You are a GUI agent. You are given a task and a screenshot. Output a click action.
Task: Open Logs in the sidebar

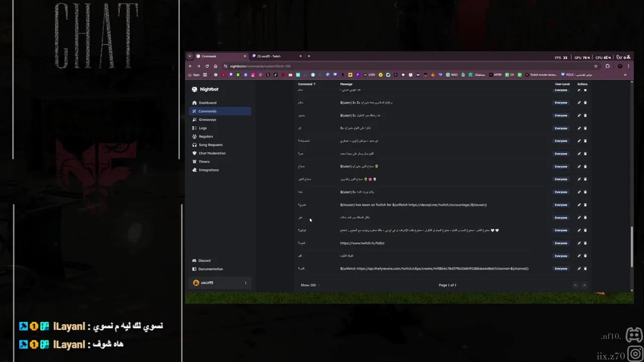pos(220,128)
